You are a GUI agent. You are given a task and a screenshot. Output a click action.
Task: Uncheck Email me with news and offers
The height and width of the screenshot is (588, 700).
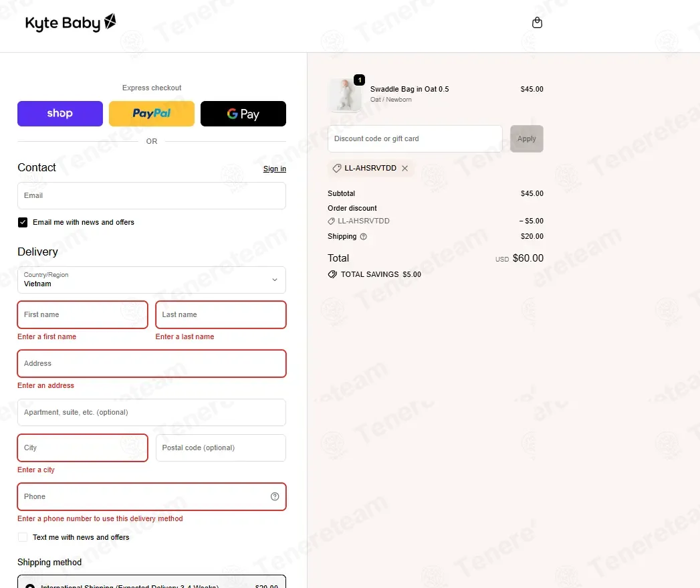(23, 222)
